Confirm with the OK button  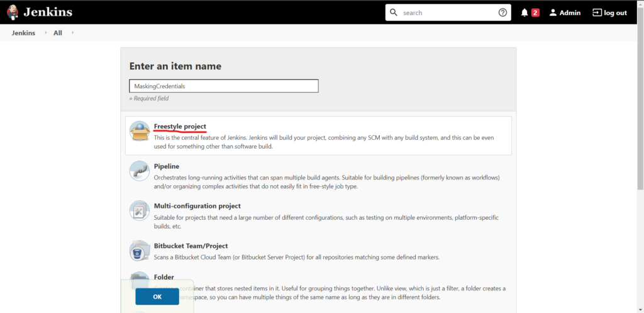157,297
